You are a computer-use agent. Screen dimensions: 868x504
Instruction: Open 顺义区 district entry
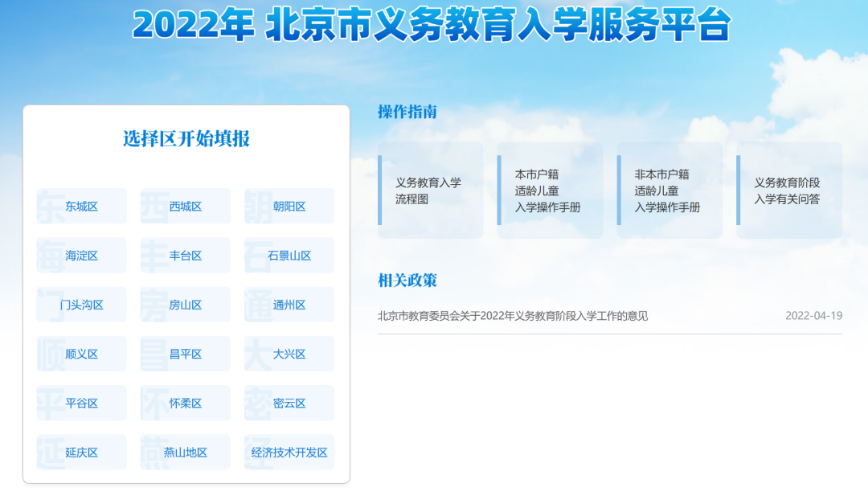pyautogui.click(x=81, y=354)
